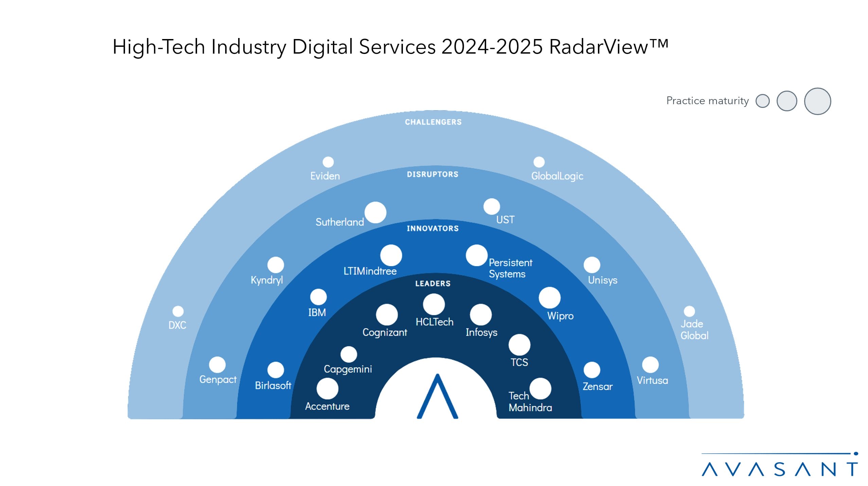This screenshot has height=486, width=868.
Task: Select the Kyndryl circle marker
Action: click(x=276, y=265)
